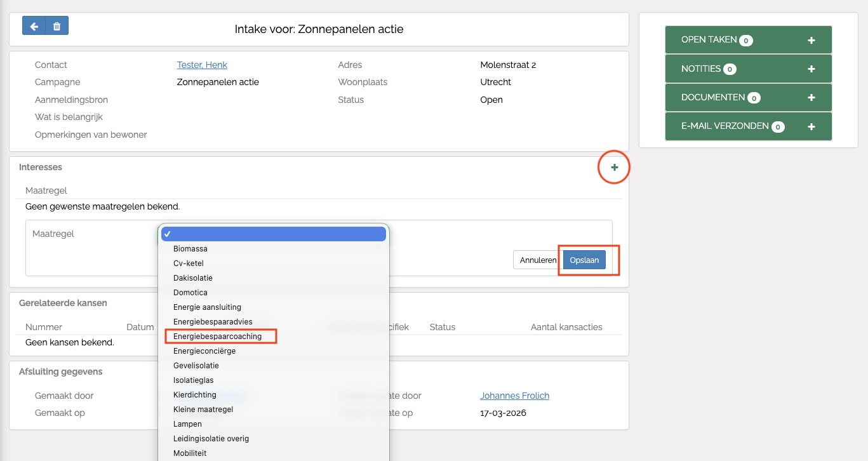Select Energiebespaarcoaching from the list
Viewport: 868px width, 461px height.
217,337
